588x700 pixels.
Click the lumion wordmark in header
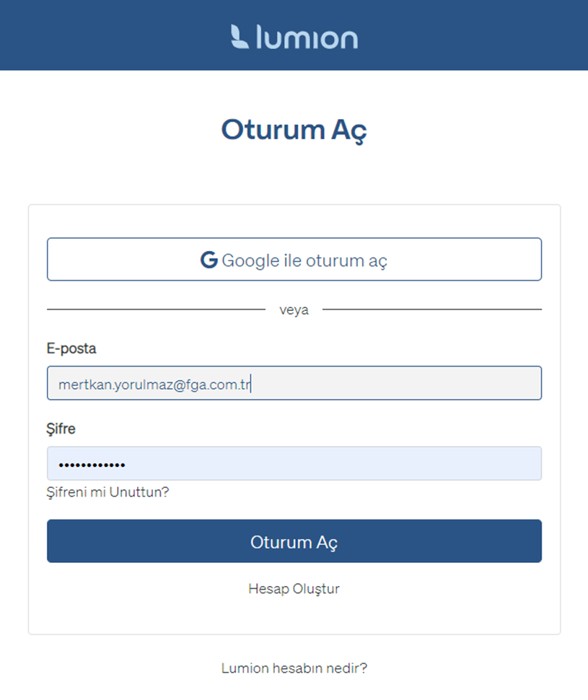(307, 37)
